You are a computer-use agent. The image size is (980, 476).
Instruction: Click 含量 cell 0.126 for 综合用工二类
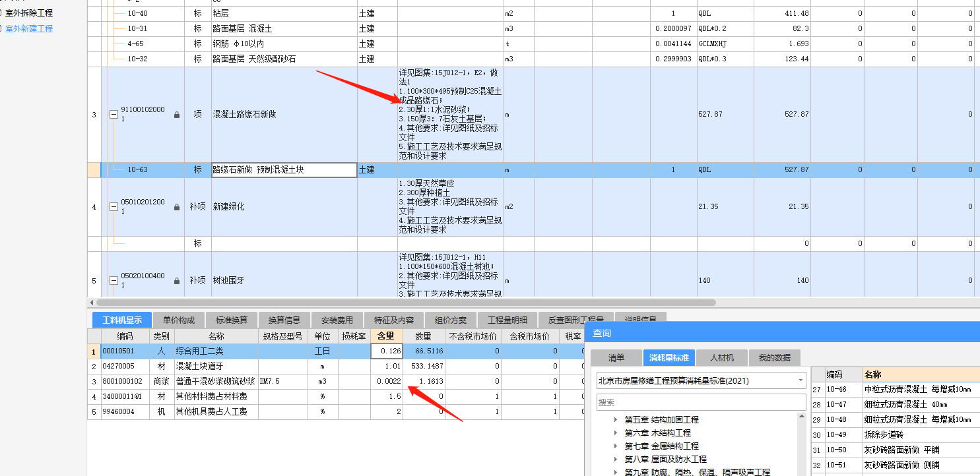pos(387,351)
